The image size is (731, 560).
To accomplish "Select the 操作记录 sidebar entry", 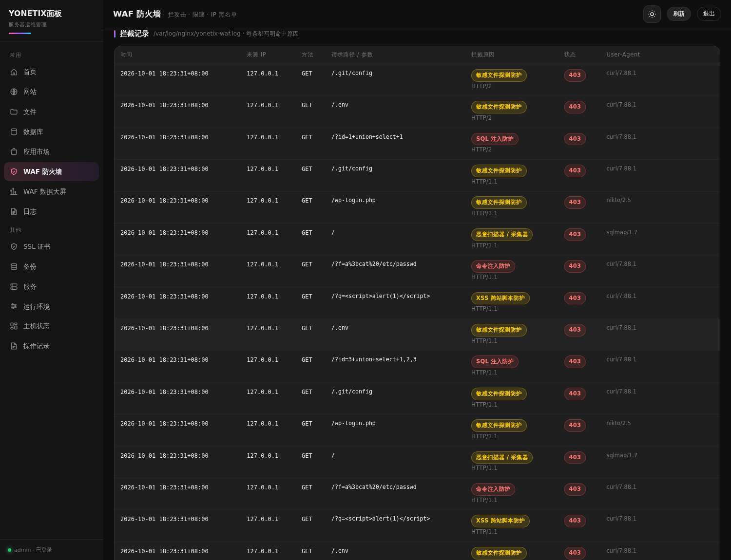I will tap(51, 346).
